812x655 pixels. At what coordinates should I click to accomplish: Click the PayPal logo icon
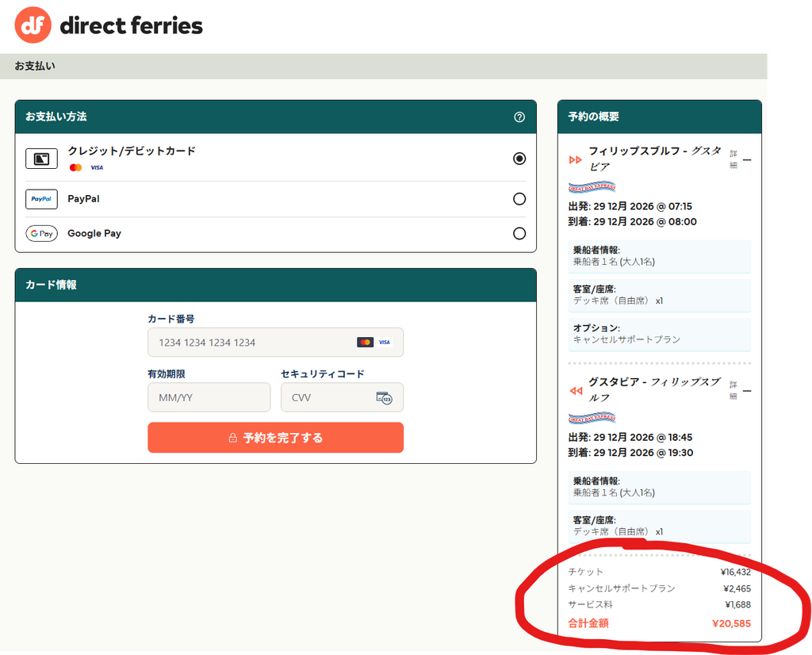coord(41,199)
